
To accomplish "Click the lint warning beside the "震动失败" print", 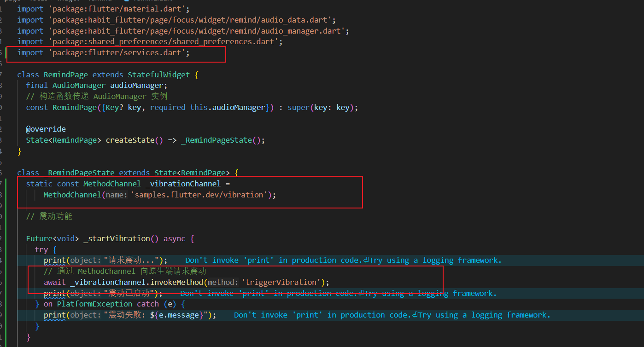I will coord(392,315).
